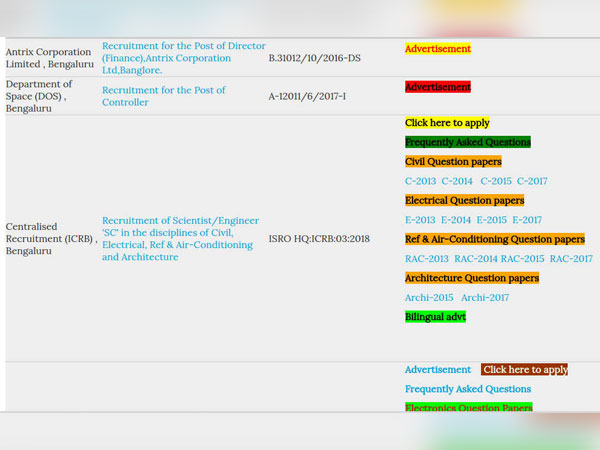The height and width of the screenshot is (450, 600).
Task: Open the blue Frequently Asked Questions link
Action: (x=468, y=389)
